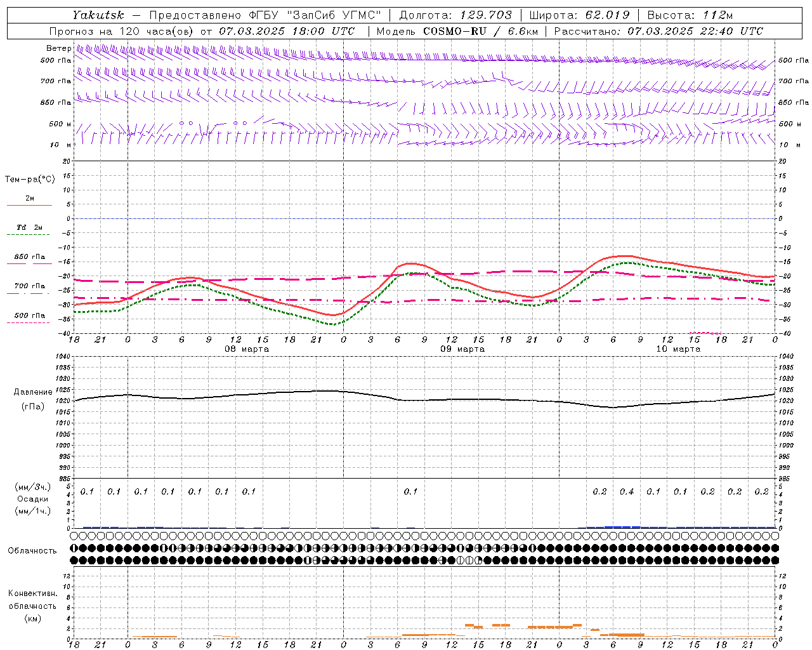Image resolution: width=812 pixels, height=650 pixels.
Task: Click the 'Td 2м' dew point legend entry
Action: point(30,227)
